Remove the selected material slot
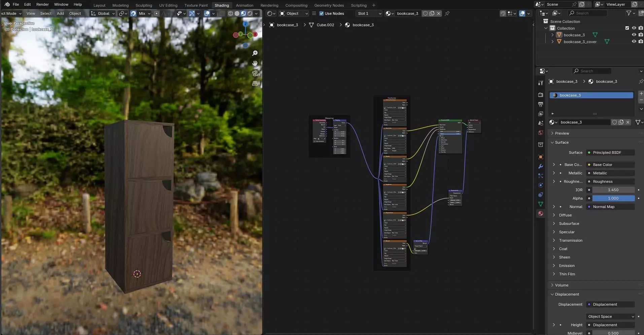 click(x=641, y=100)
